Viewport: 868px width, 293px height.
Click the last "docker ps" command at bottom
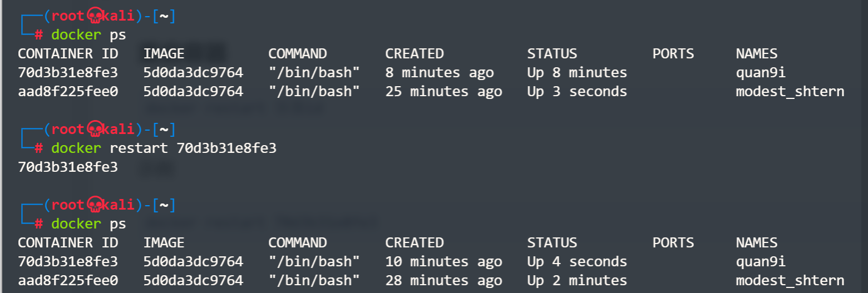(88, 224)
